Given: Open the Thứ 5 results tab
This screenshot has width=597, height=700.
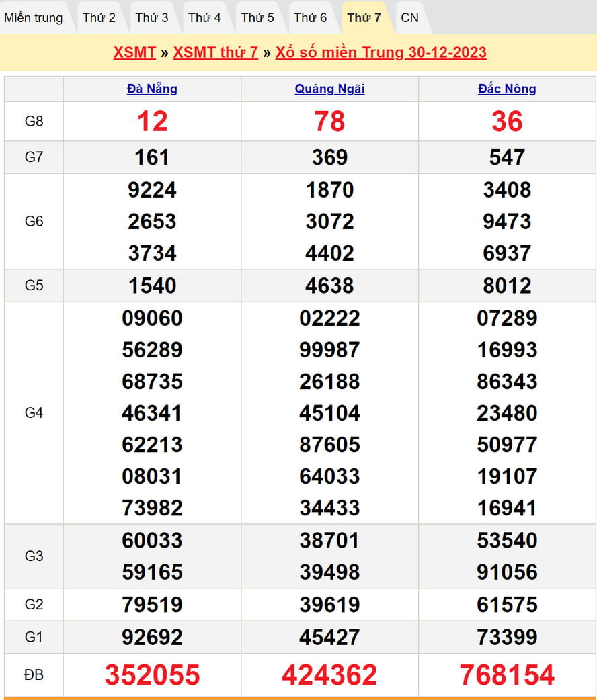Looking at the screenshot, I should click(257, 18).
